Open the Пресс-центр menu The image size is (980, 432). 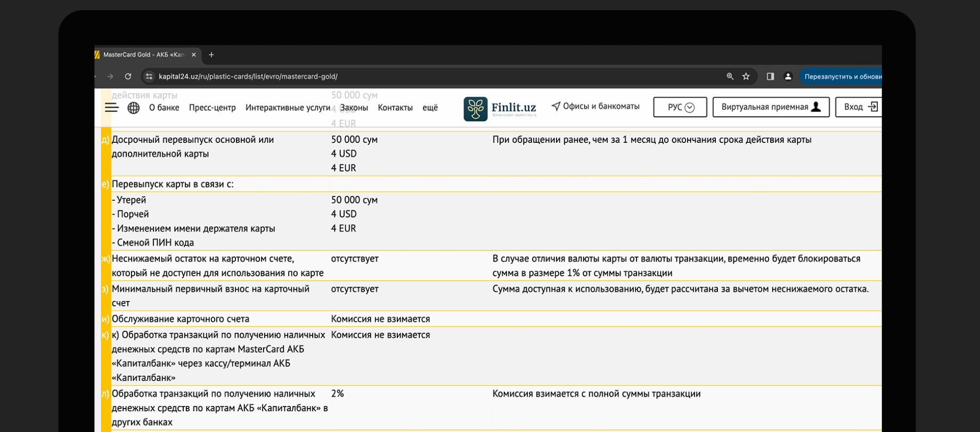click(x=212, y=108)
